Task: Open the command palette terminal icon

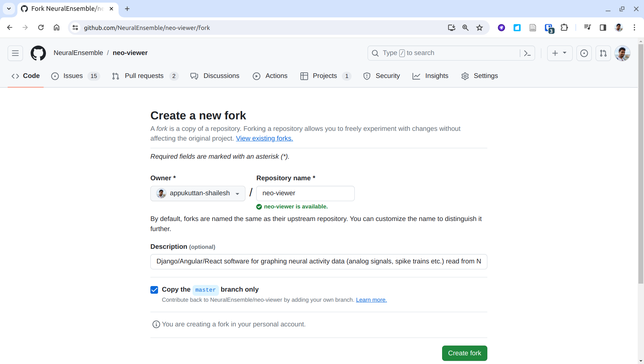Action: pos(527,53)
